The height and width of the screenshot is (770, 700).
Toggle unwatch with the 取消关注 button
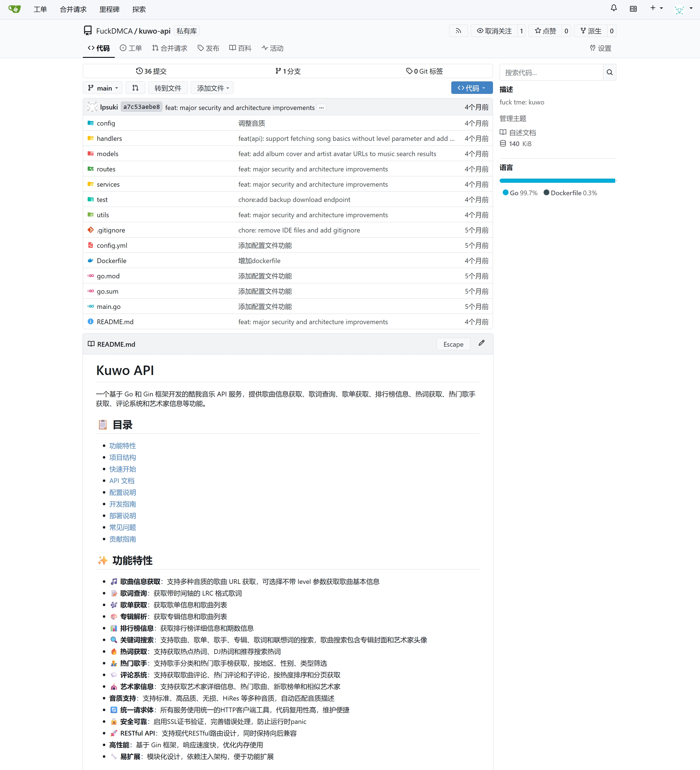494,31
